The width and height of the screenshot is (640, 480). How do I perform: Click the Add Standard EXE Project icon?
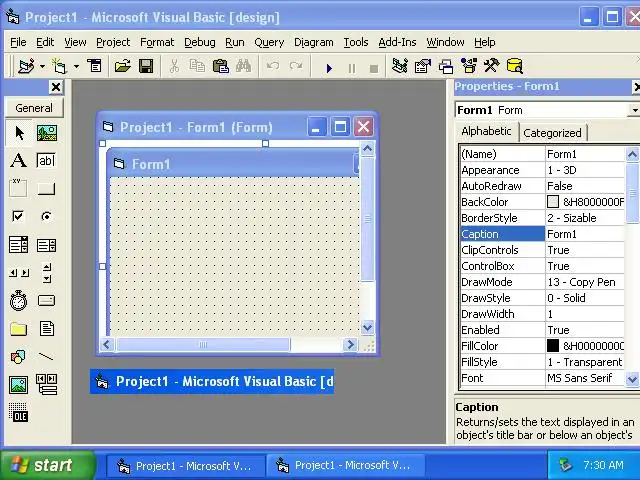[x=26, y=66]
